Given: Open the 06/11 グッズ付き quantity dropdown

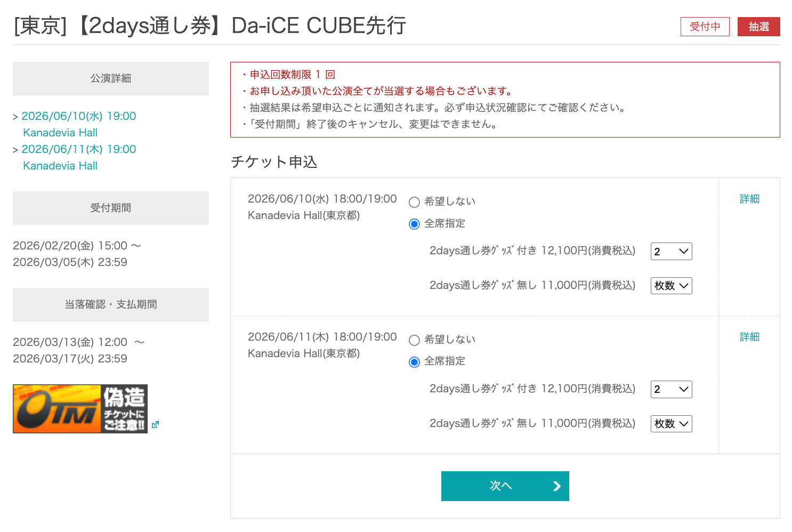Looking at the screenshot, I should [671, 390].
